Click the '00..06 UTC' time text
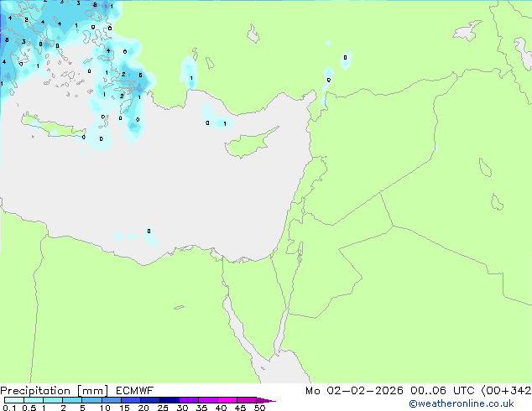532x411 pixels. coord(441,391)
